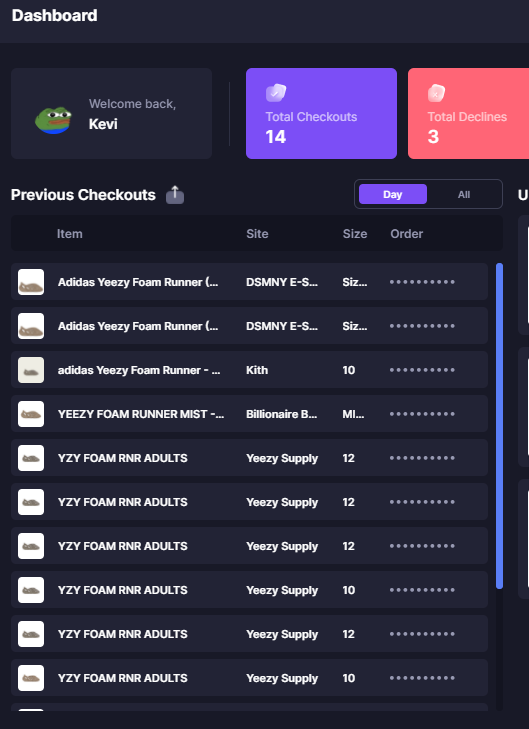Reveal hidden order number in Kith row
The height and width of the screenshot is (729, 529).
(x=422, y=370)
